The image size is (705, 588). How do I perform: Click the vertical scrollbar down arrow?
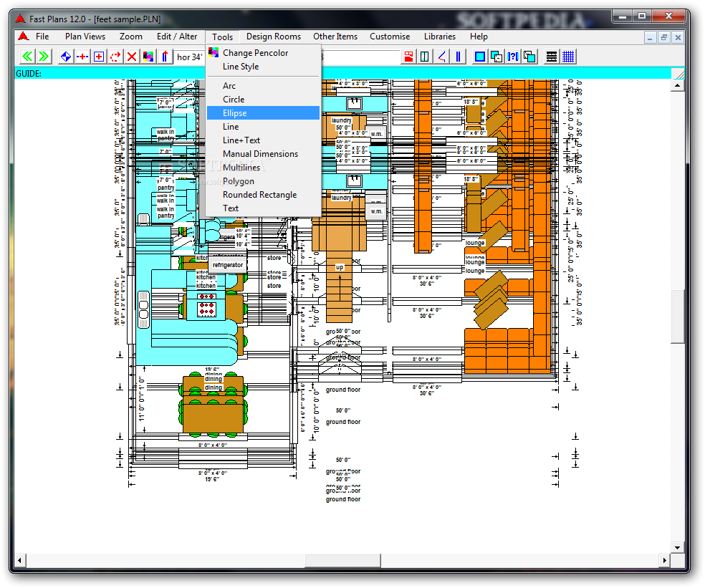pos(678,548)
